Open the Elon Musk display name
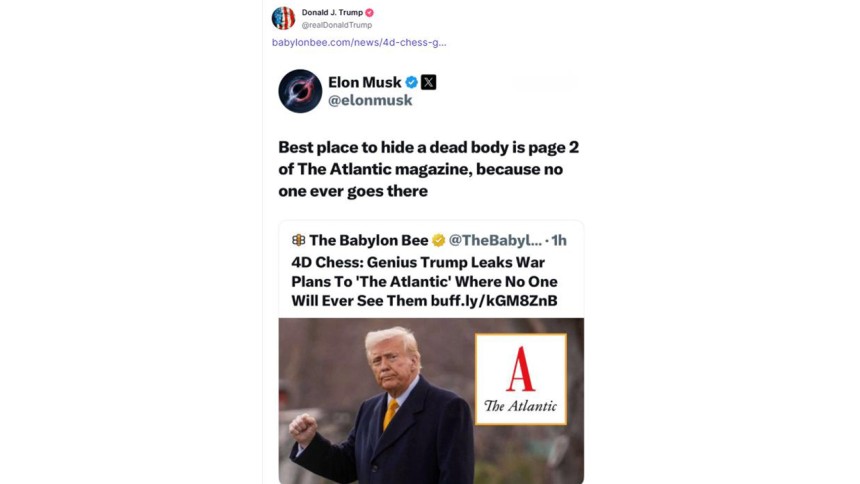Viewport: 860px width, 484px height. click(365, 82)
